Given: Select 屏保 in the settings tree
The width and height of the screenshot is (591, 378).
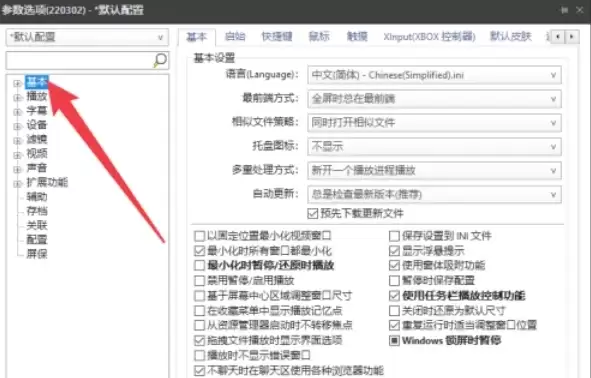Looking at the screenshot, I should (x=37, y=254).
